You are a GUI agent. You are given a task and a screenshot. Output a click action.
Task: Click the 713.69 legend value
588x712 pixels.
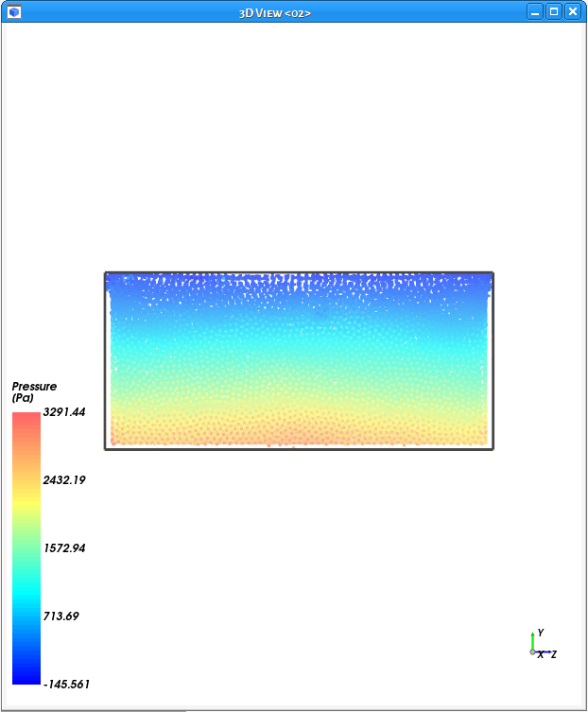pyautogui.click(x=61, y=616)
